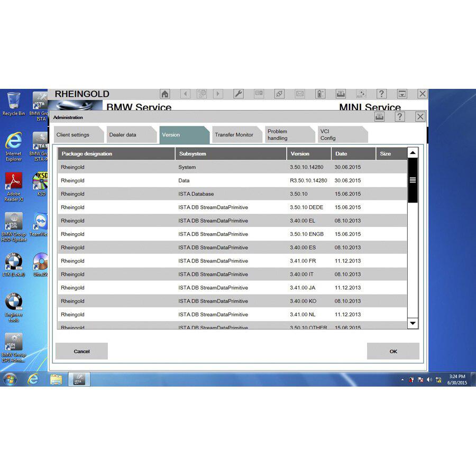This screenshot has width=476, height=476.
Task: Select the Internet Explorer desktop icon
Action: [x=14, y=147]
